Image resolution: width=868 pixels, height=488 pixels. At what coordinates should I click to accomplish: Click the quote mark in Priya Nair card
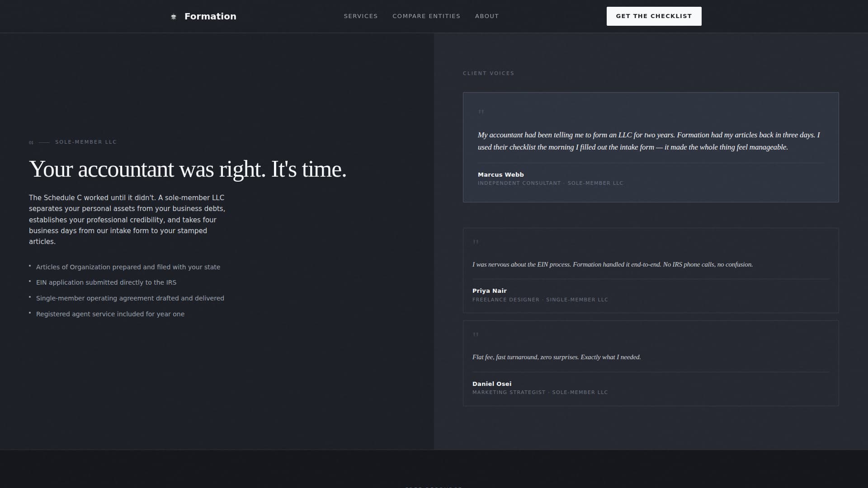pos(476,242)
